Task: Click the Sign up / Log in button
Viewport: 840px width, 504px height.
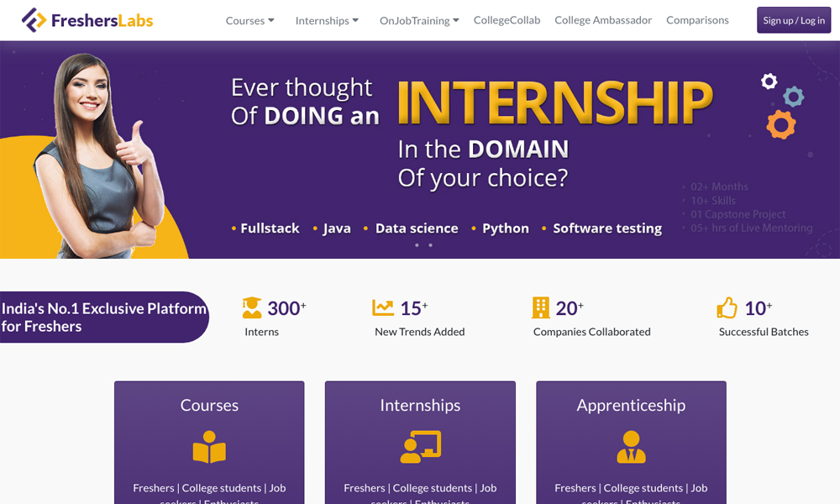Action: tap(794, 20)
